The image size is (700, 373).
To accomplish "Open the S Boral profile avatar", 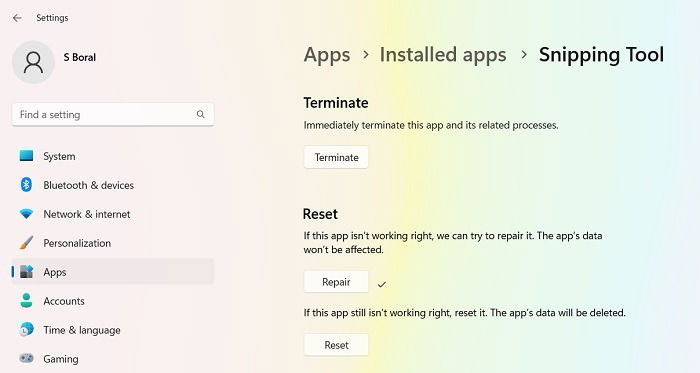I will pos(33,62).
